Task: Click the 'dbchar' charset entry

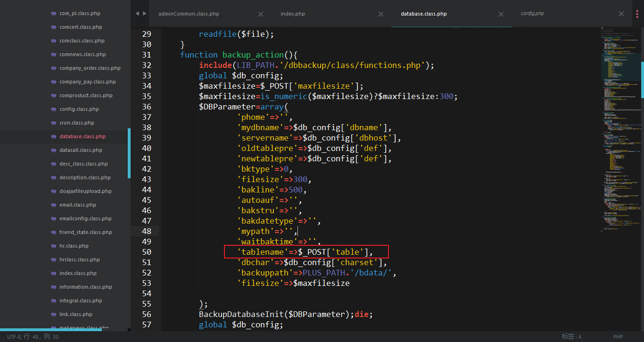Action: click(x=312, y=262)
